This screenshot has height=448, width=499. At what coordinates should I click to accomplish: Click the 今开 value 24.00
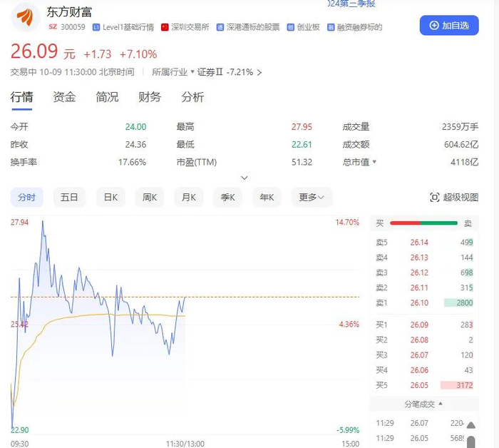135,127
